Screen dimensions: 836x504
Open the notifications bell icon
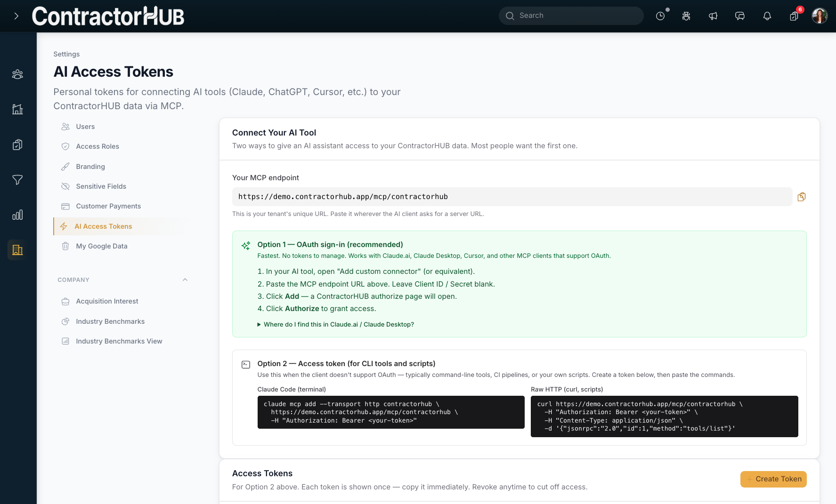click(767, 16)
